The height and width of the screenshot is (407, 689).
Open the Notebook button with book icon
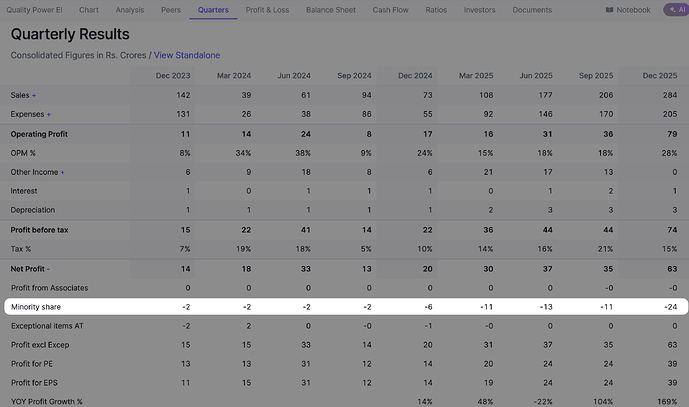[628, 10]
